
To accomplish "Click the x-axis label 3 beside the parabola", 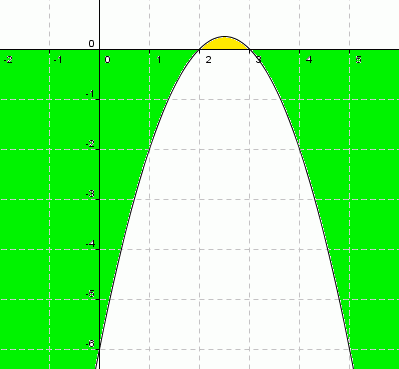I will (x=259, y=60).
